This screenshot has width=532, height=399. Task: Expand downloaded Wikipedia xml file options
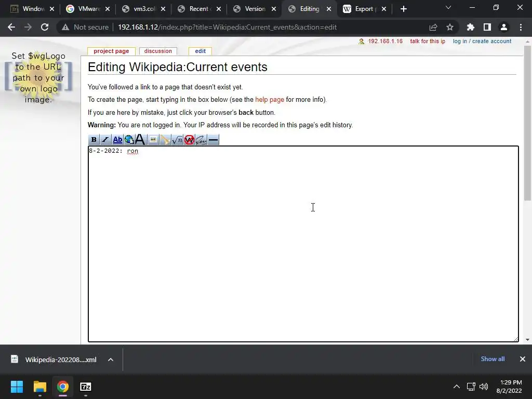coord(111,360)
